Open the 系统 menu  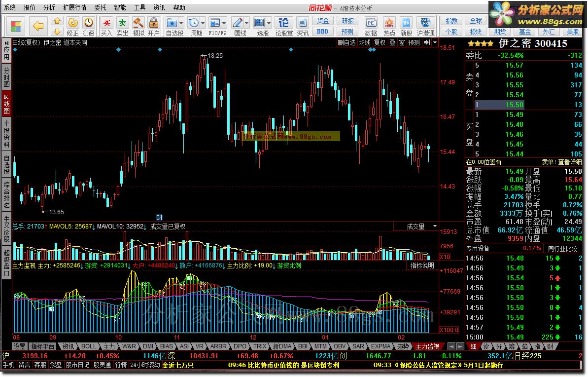[10, 7]
